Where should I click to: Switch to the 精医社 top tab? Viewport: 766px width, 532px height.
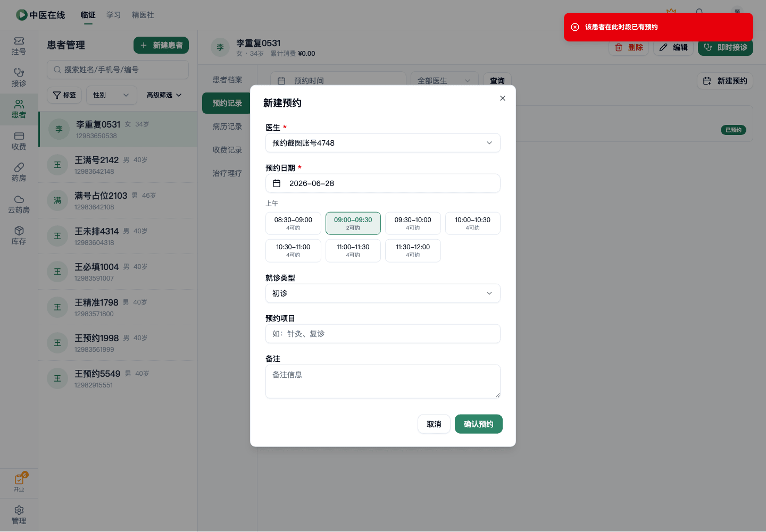pyautogui.click(x=143, y=15)
